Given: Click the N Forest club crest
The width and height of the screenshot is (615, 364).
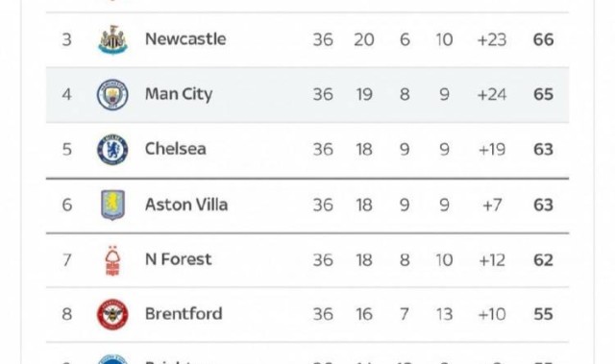Looking at the screenshot, I should click(112, 260).
